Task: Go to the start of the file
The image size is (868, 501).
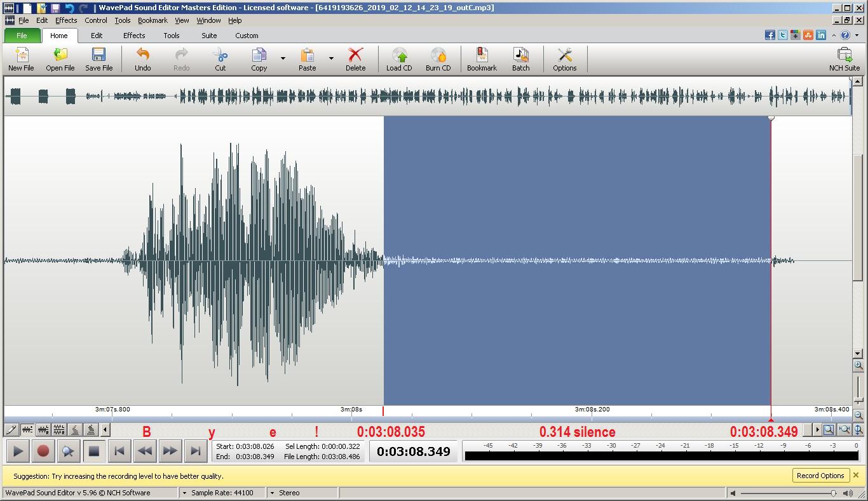Action: [x=119, y=451]
